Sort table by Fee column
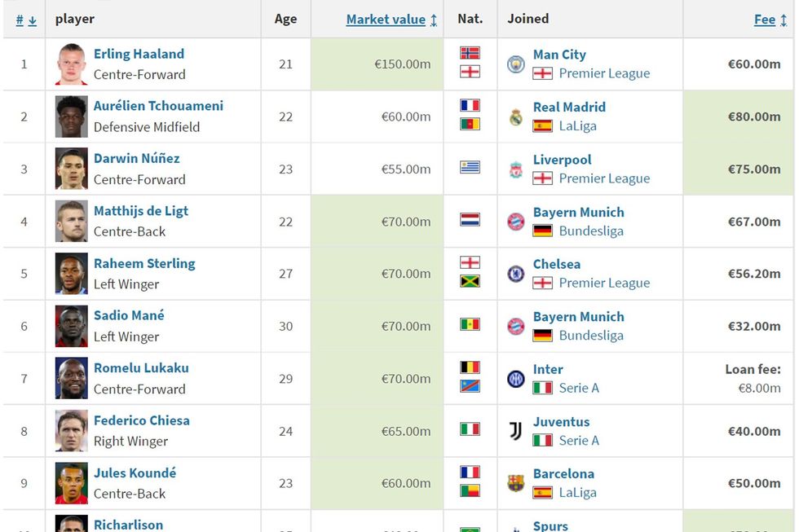 [x=765, y=20]
